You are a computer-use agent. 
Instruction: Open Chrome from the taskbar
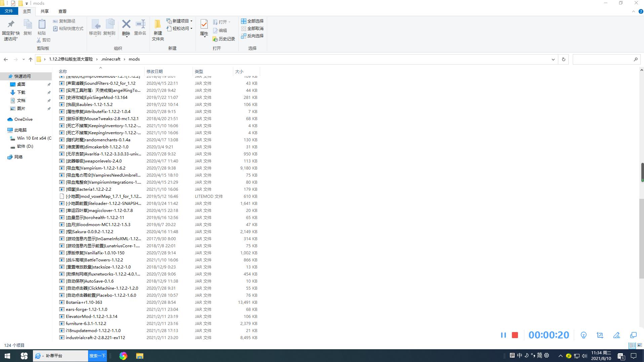(x=123, y=356)
